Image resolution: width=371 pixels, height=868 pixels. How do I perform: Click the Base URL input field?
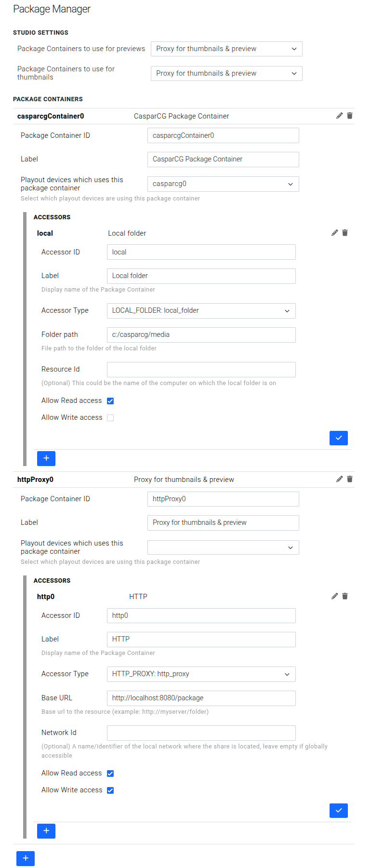(x=201, y=698)
